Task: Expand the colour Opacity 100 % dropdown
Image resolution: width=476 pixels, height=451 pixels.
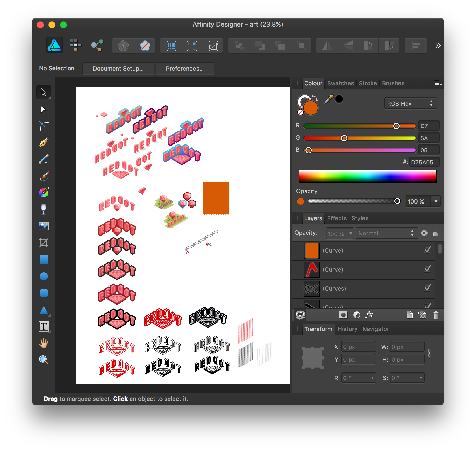Action: point(436,201)
